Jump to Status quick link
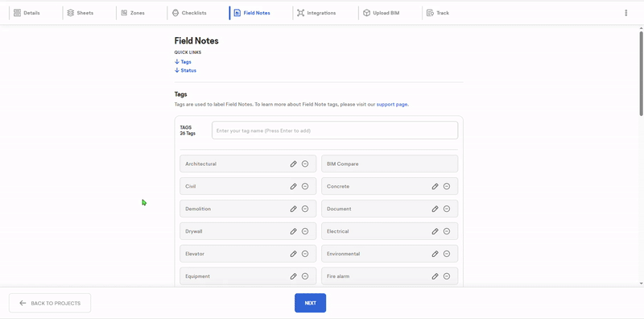644x319 pixels. tap(185, 70)
